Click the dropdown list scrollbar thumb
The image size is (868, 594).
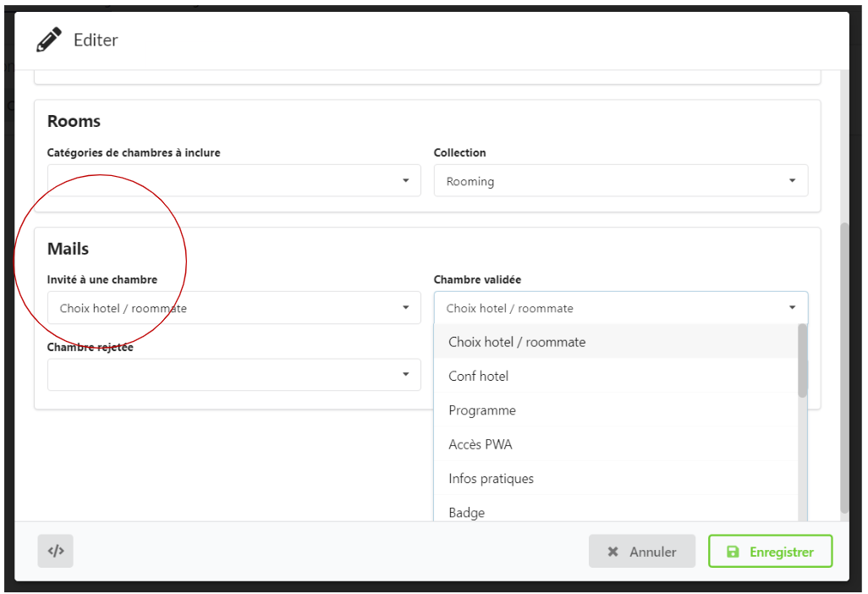coord(802,361)
